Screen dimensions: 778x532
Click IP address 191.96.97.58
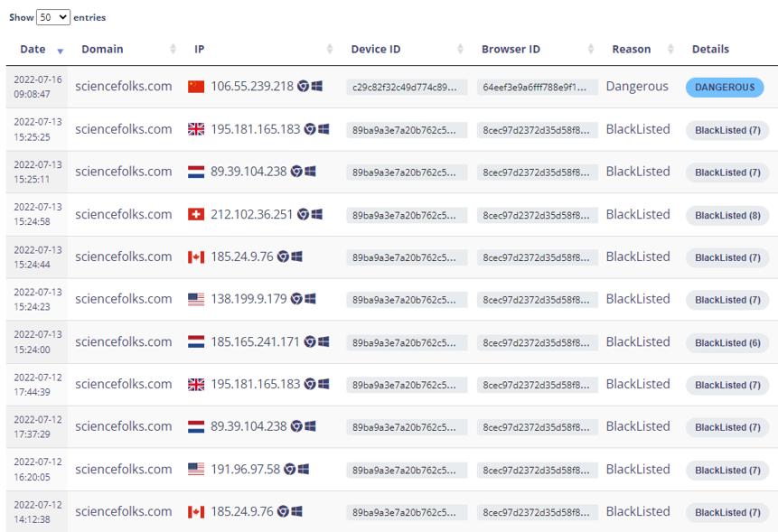pos(245,469)
